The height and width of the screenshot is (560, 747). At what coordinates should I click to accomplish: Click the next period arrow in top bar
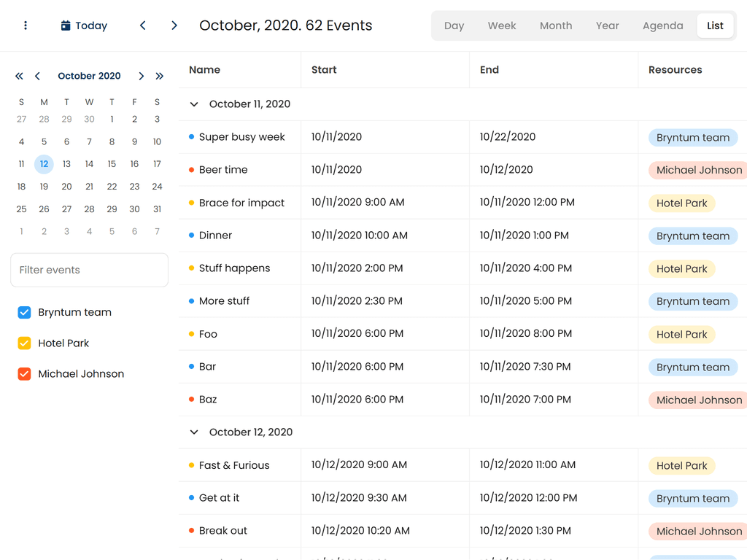point(174,25)
